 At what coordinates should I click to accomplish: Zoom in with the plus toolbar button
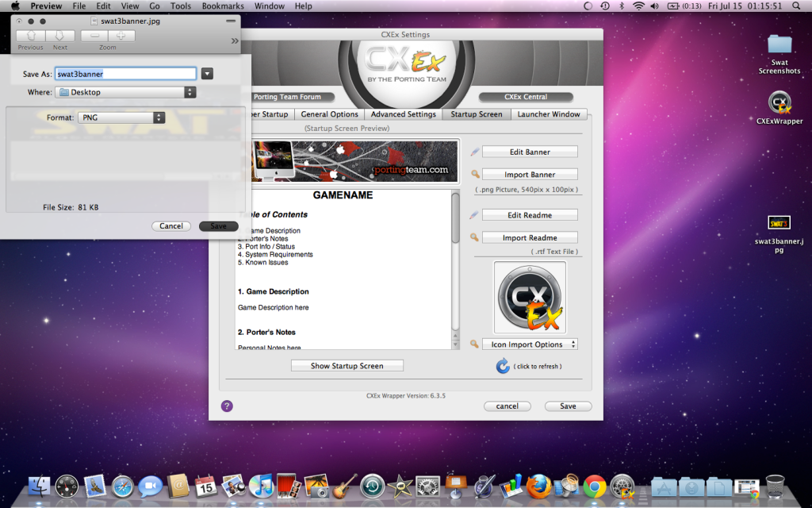coord(121,35)
